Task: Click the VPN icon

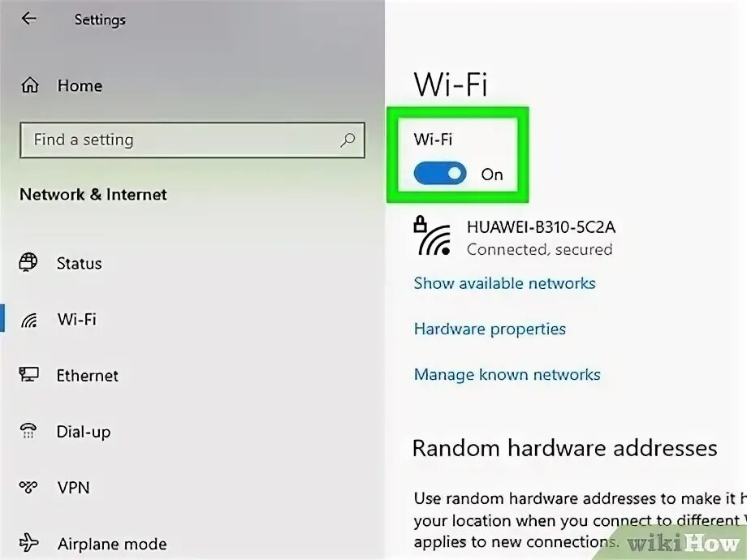Action: [28, 487]
